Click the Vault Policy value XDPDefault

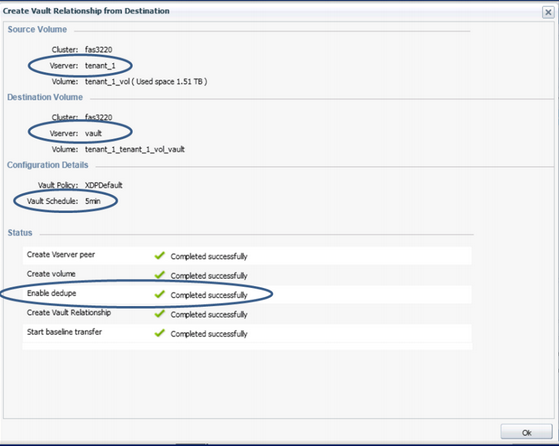[x=104, y=185]
